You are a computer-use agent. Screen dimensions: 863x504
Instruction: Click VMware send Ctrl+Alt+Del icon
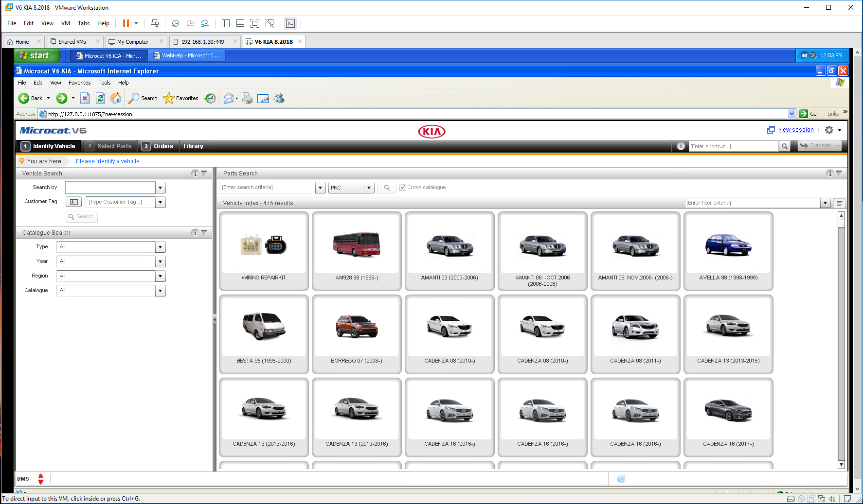pyautogui.click(x=155, y=23)
